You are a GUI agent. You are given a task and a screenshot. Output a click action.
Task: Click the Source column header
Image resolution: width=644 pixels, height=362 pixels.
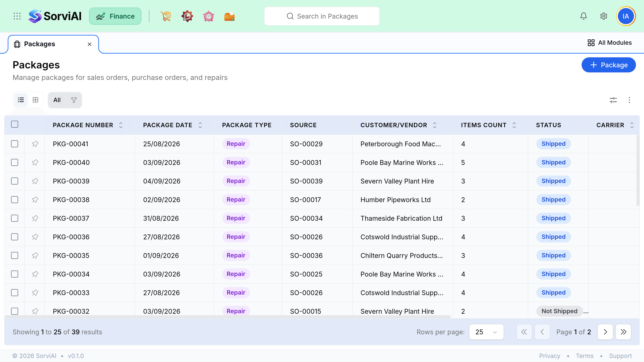coord(303,125)
